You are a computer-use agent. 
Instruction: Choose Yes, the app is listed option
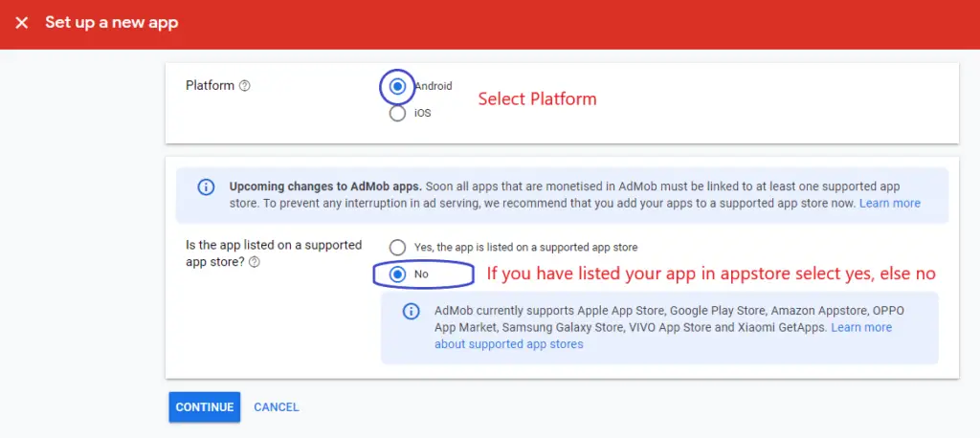pyautogui.click(x=397, y=248)
